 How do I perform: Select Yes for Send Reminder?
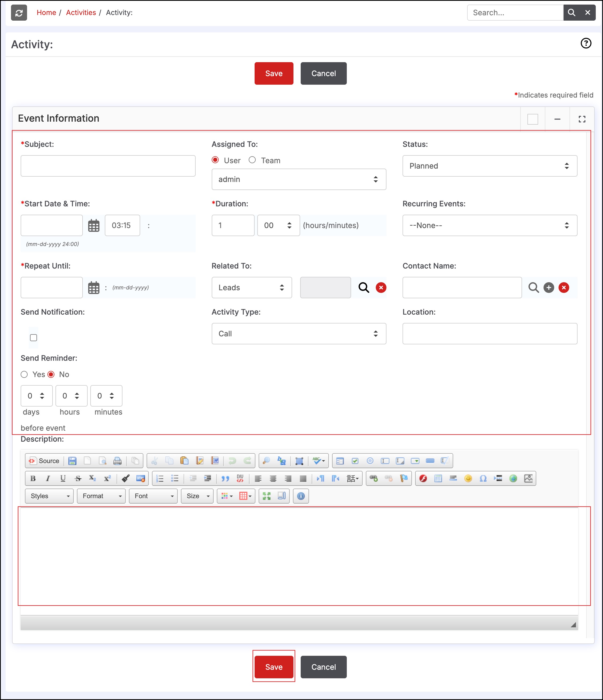pos(24,374)
